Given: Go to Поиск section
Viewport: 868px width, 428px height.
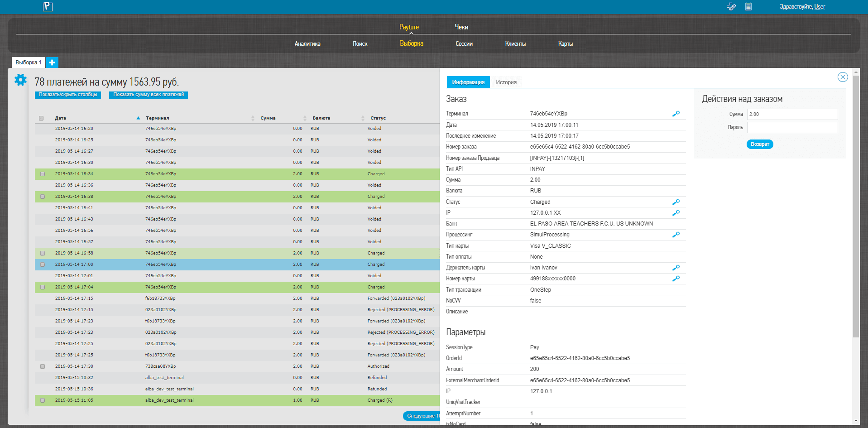Looking at the screenshot, I should [x=360, y=44].
